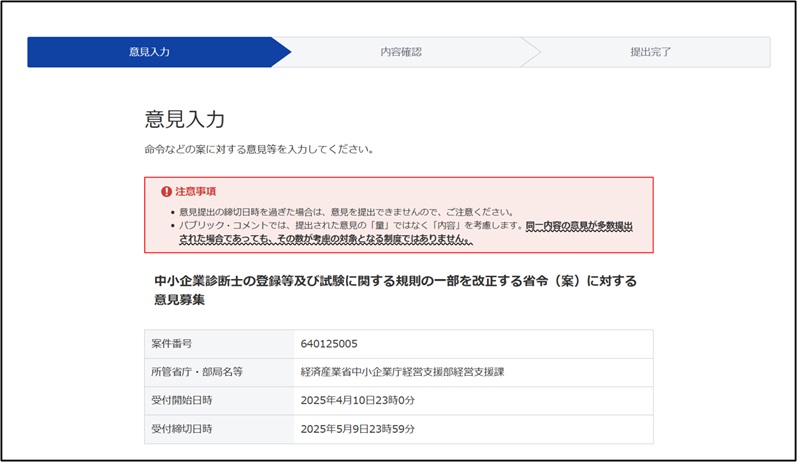Select the 提出完了 step in progress bar
797x462 pixels.
click(651, 52)
